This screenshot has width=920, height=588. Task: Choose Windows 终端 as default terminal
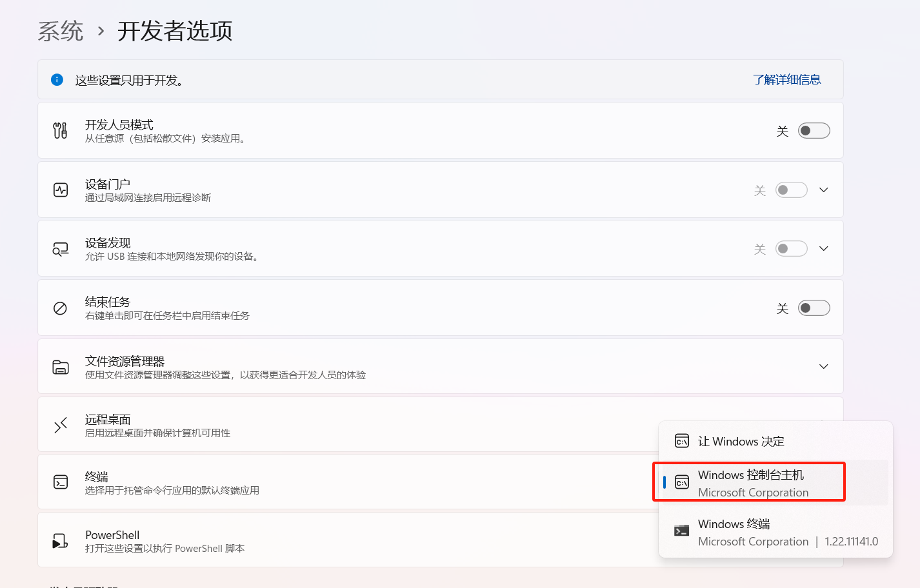(x=776, y=532)
